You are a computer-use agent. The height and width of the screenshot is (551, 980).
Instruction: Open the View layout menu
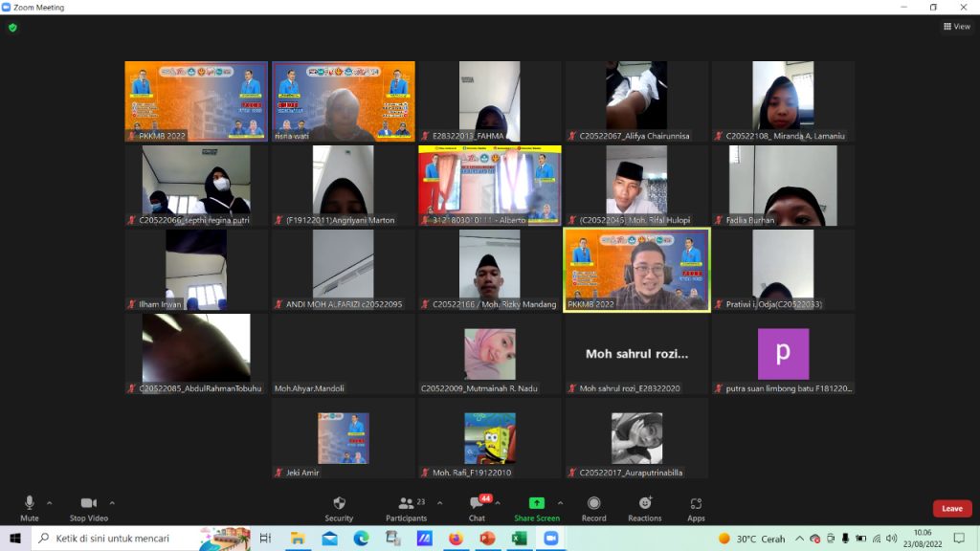tap(956, 27)
